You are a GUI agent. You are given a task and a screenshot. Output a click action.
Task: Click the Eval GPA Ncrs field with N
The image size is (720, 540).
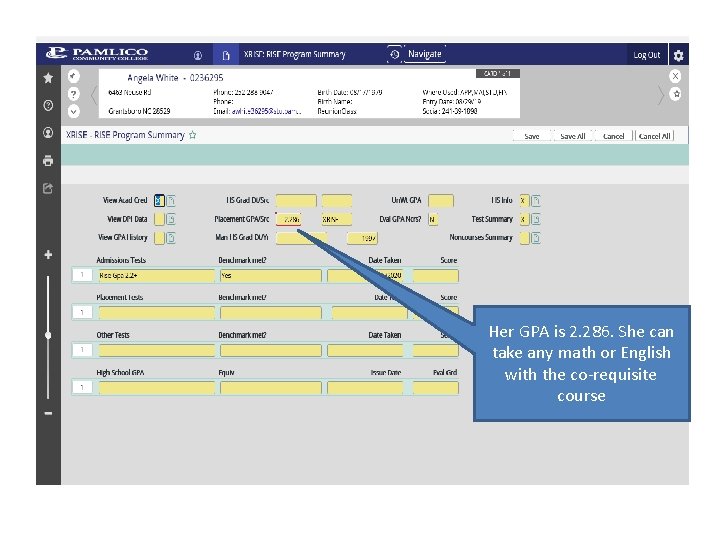(x=433, y=219)
